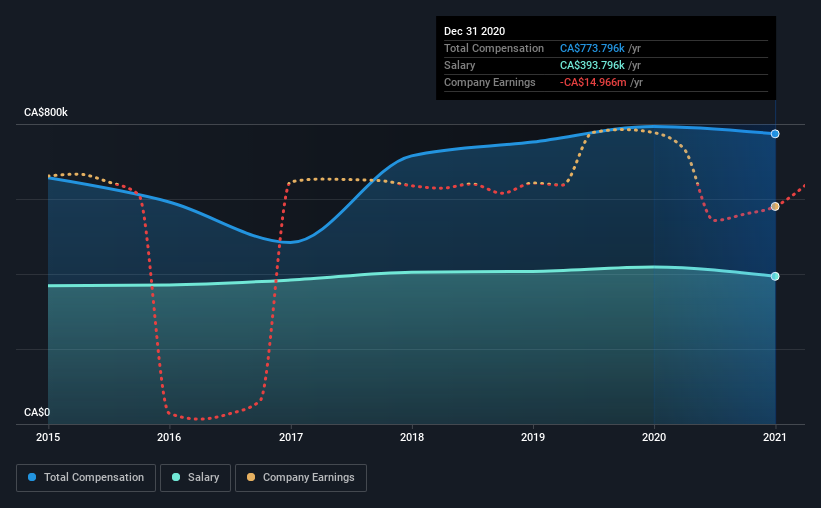The height and width of the screenshot is (508, 821).
Task: Click the 2017 x-axis label
Action: point(291,437)
